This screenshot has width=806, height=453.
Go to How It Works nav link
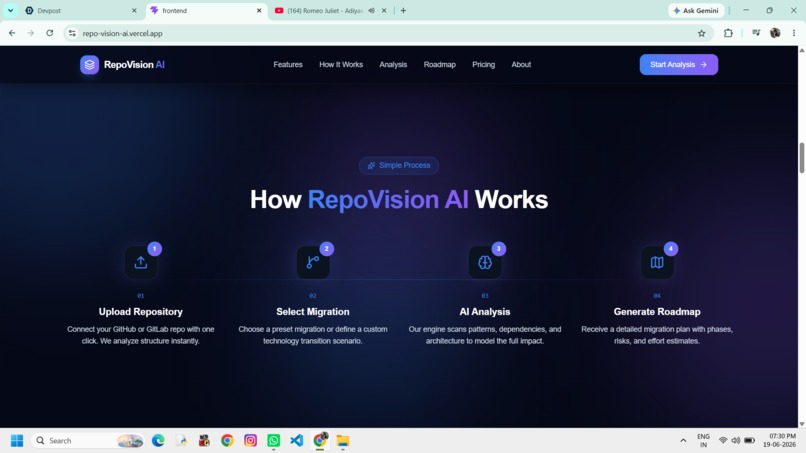[341, 65]
